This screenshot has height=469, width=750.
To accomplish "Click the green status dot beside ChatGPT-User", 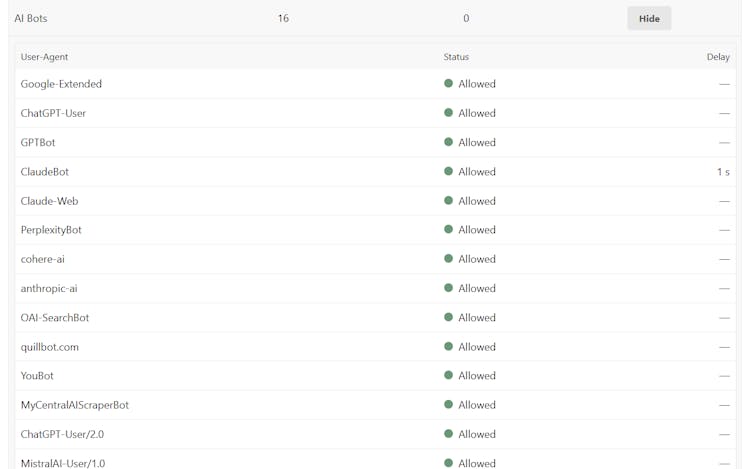I will click(448, 113).
